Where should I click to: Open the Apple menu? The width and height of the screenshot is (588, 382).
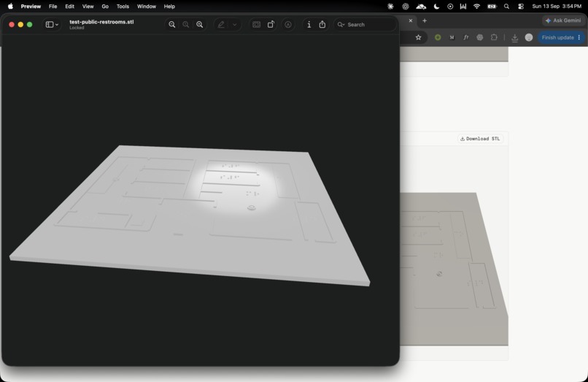pyautogui.click(x=10, y=6)
